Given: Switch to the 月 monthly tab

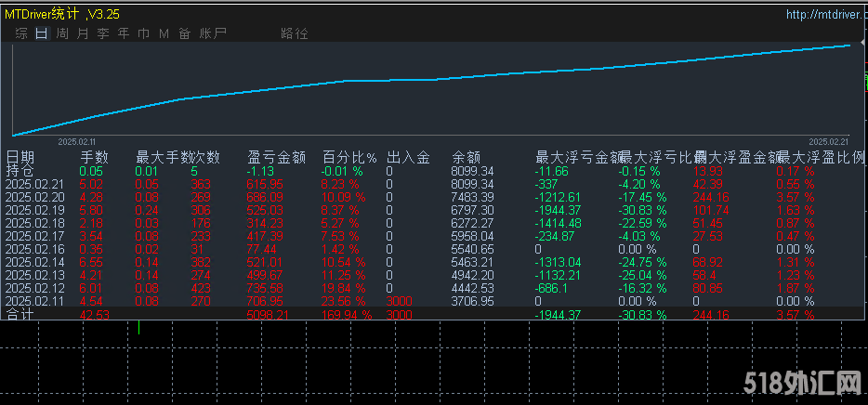Looking at the screenshot, I should point(82,33).
